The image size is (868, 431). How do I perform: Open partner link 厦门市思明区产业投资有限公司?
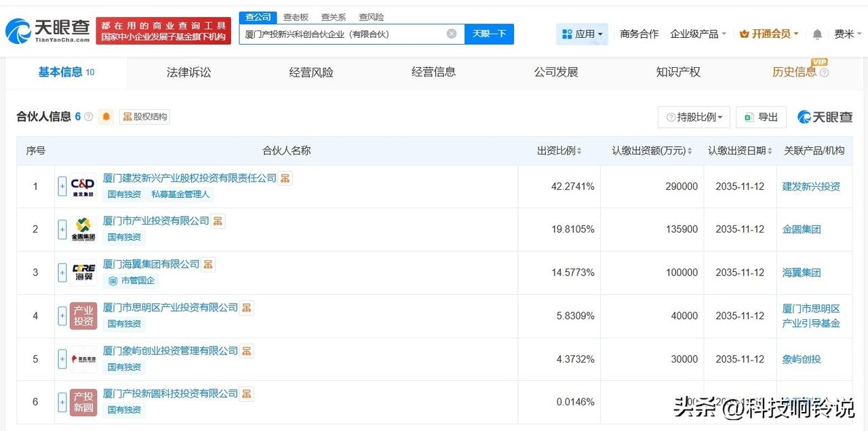pyautogui.click(x=170, y=308)
